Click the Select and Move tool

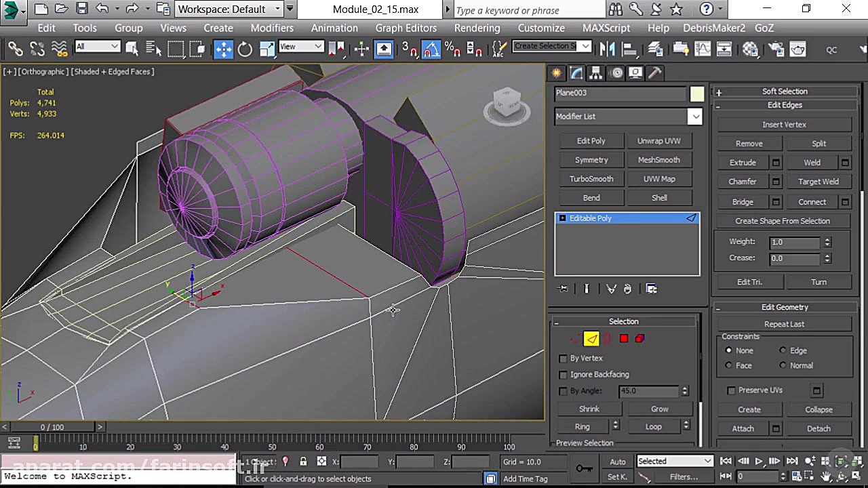tap(223, 49)
